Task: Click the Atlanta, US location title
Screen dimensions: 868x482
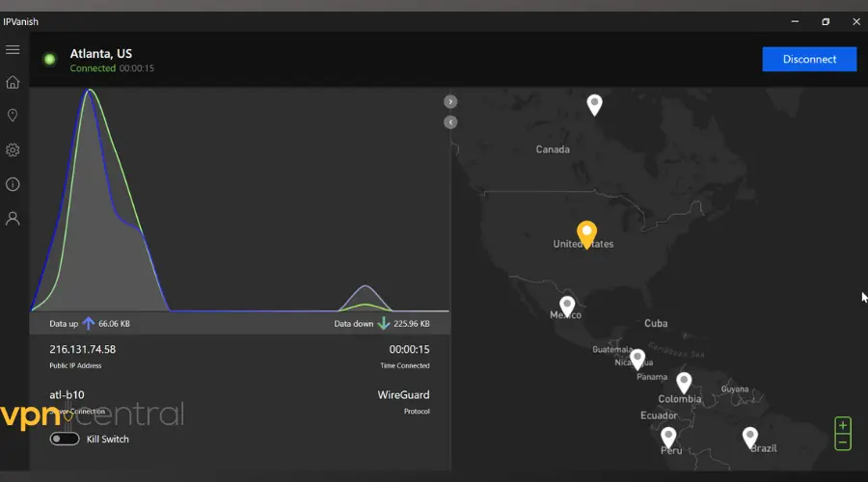Action: point(100,54)
